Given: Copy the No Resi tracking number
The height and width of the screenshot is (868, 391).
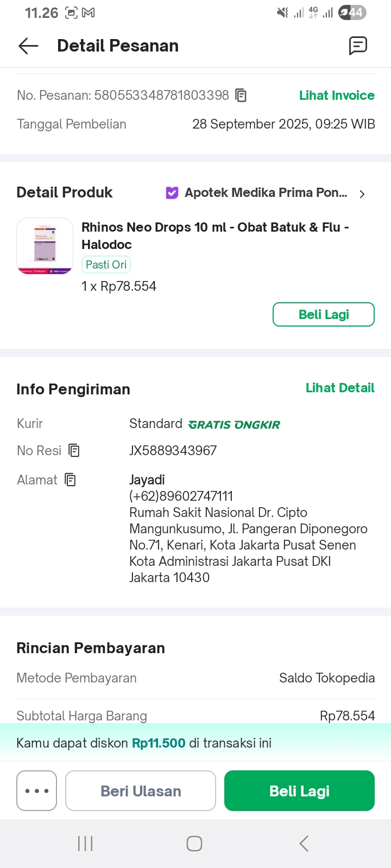Looking at the screenshot, I should pyautogui.click(x=74, y=450).
